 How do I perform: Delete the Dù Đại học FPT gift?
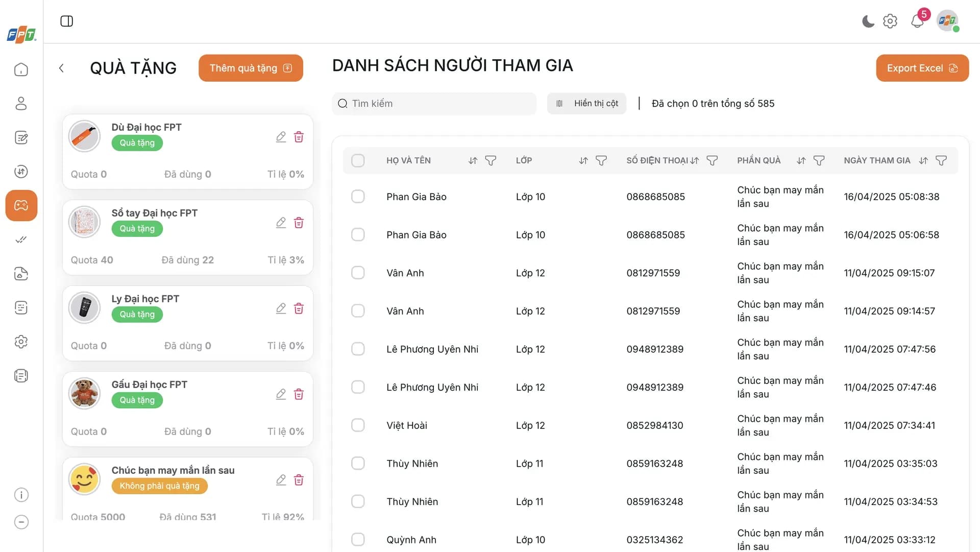click(299, 137)
